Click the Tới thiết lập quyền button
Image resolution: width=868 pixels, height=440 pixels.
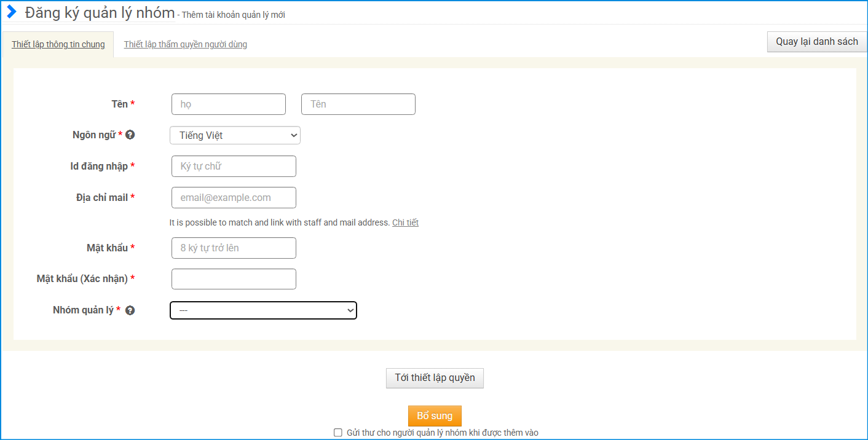tap(435, 378)
